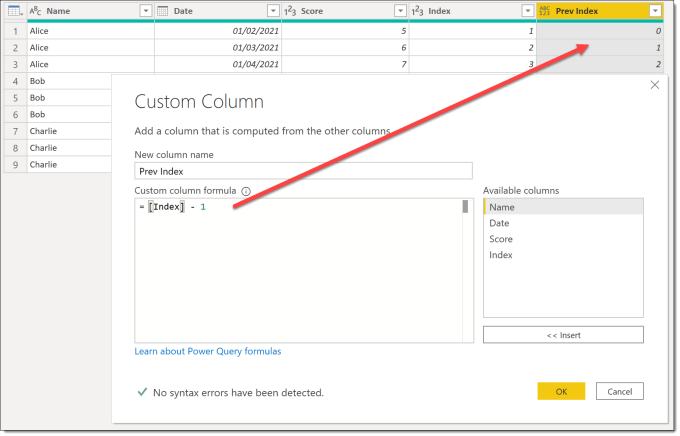The height and width of the screenshot is (436, 680).
Task: Click the Bob cell in row 4
Action: [x=69, y=81]
